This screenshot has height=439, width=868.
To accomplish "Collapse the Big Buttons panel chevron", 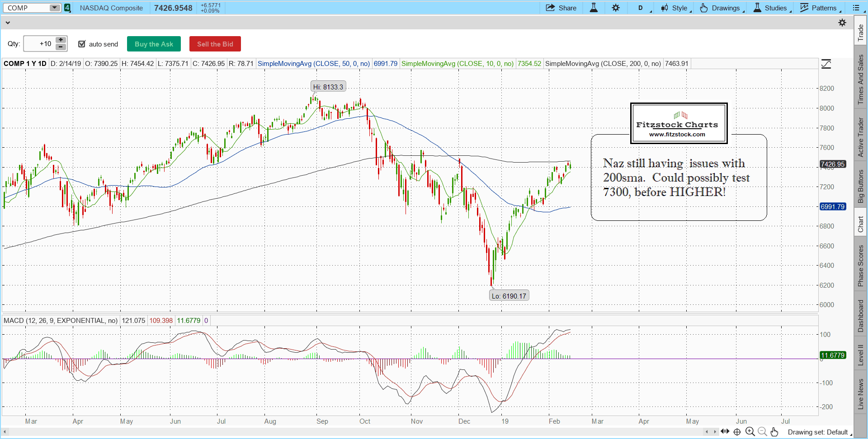I will 8,23.
